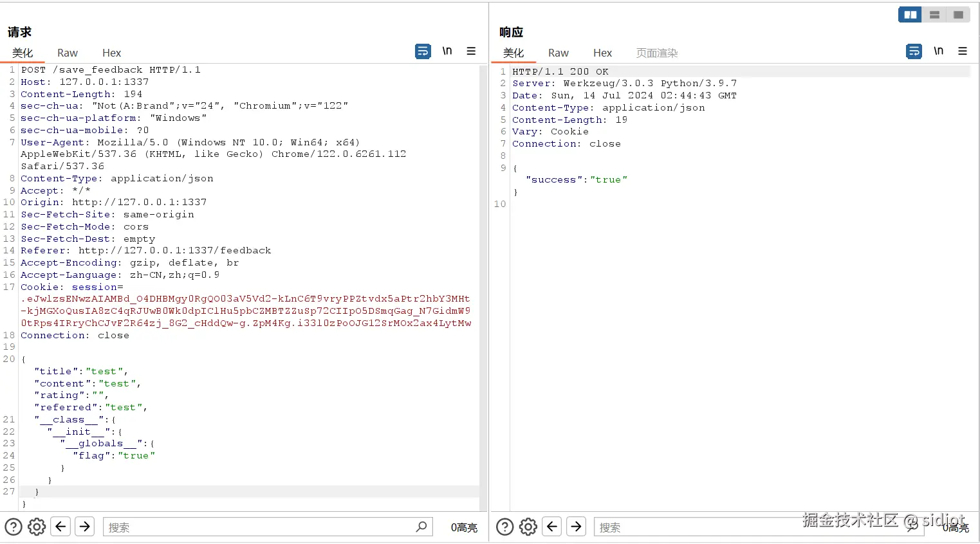The image size is (980, 544).
Task: Select the request Hex tab
Action: coord(111,53)
